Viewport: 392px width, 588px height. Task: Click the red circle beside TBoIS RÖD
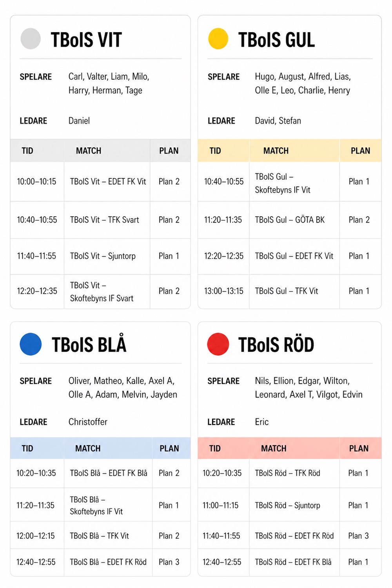click(218, 344)
